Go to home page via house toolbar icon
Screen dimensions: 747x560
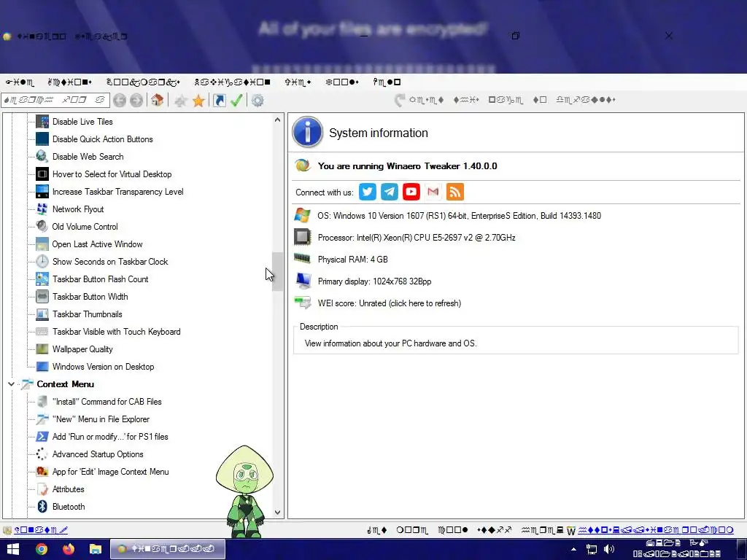(x=158, y=100)
